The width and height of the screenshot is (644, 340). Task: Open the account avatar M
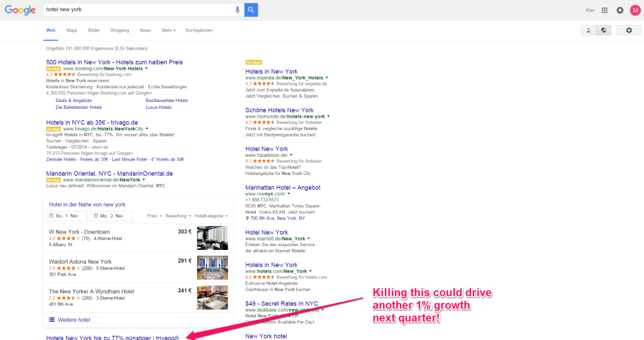tap(635, 10)
